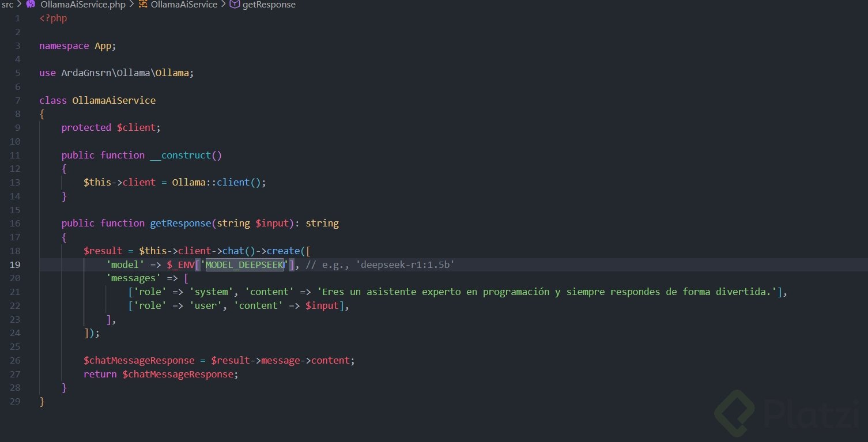Click line number 1 in the gutter
Screen dimensions: 868x442
point(18,18)
